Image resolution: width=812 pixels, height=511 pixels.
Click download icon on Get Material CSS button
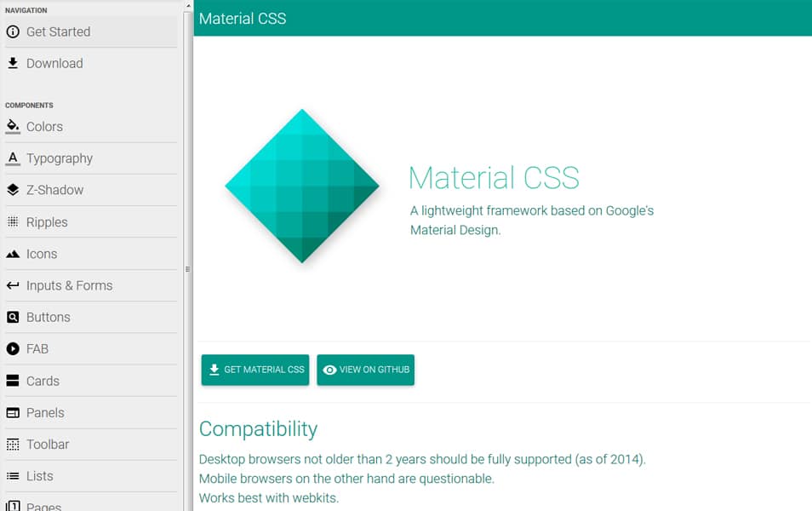coord(214,370)
